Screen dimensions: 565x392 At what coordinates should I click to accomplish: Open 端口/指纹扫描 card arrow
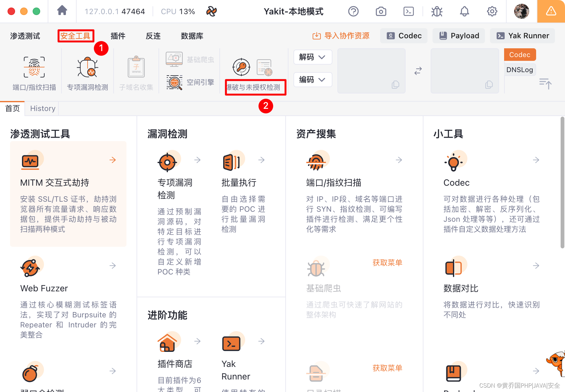(399, 160)
